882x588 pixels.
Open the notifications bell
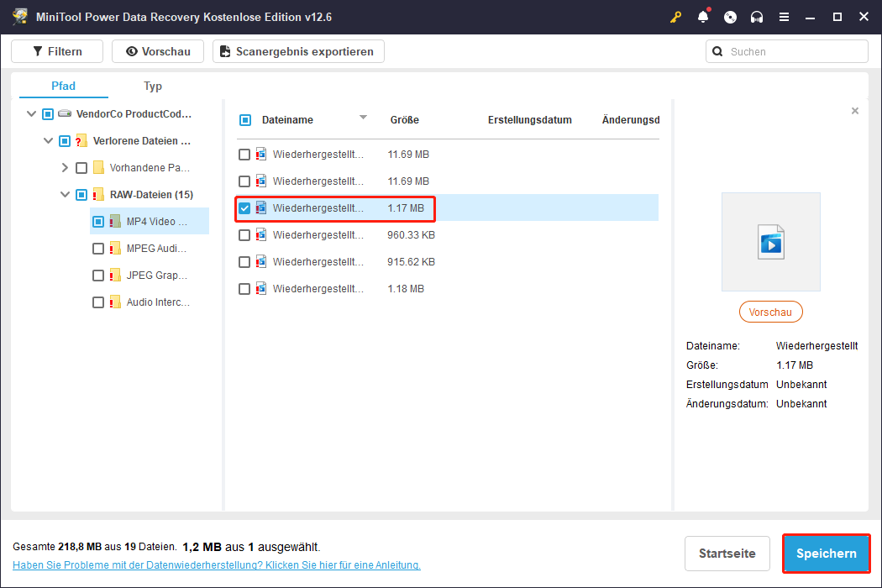(x=703, y=17)
